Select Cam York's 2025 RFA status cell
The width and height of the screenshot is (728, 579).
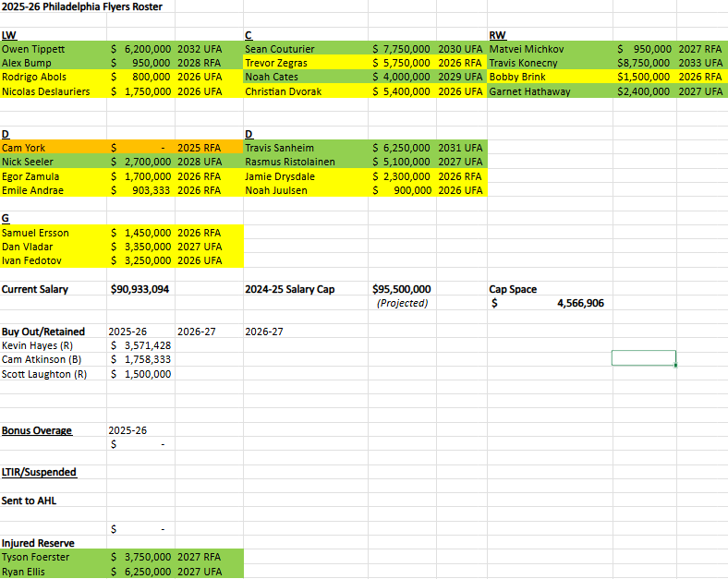(209, 148)
